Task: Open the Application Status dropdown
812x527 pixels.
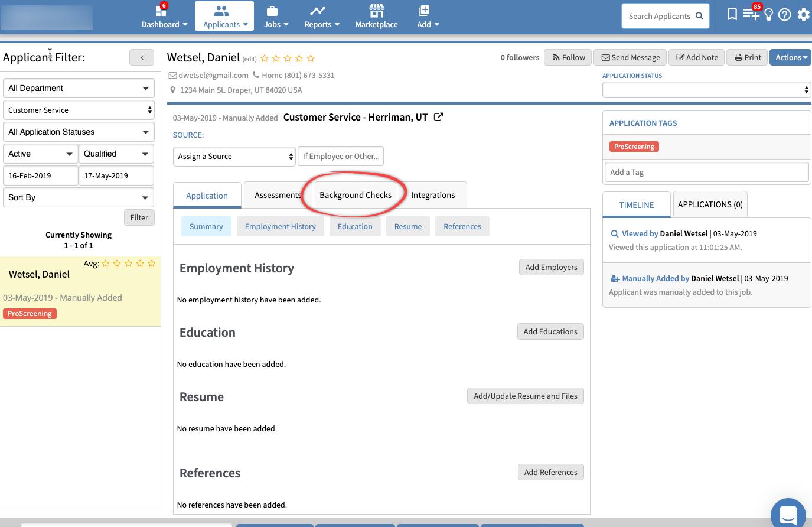Action: point(706,90)
